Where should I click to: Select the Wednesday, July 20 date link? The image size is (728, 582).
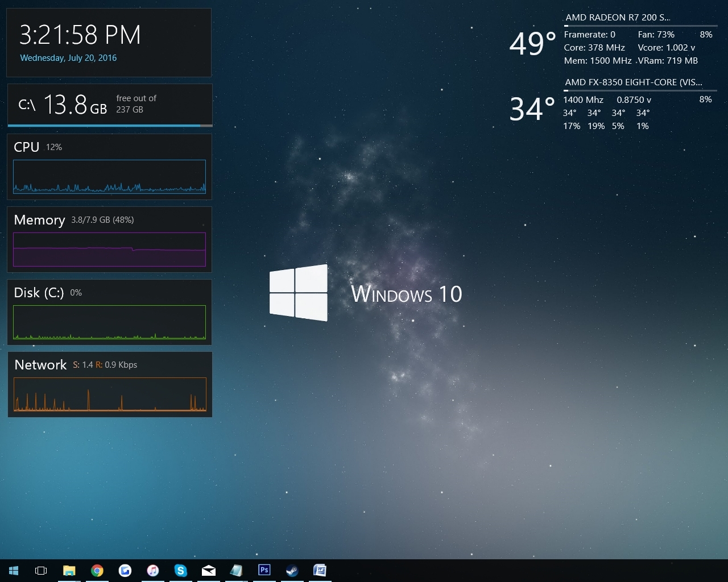pyautogui.click(x=68, y=57)
